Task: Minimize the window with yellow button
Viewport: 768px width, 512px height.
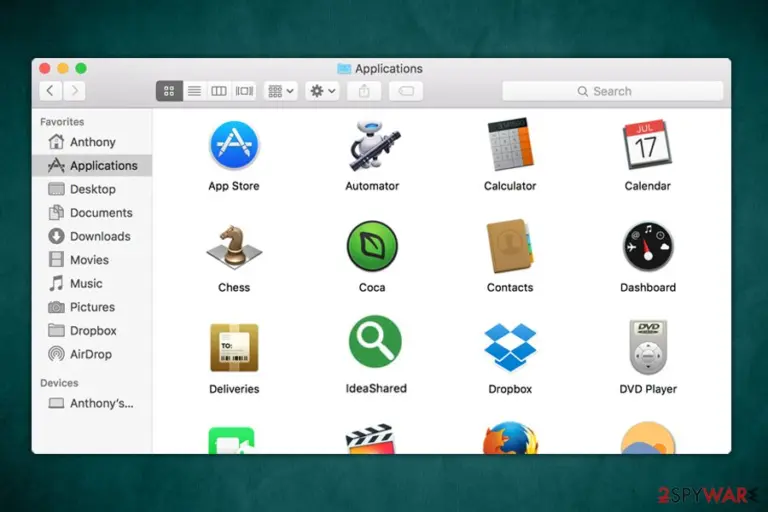Action: (63, 69)
